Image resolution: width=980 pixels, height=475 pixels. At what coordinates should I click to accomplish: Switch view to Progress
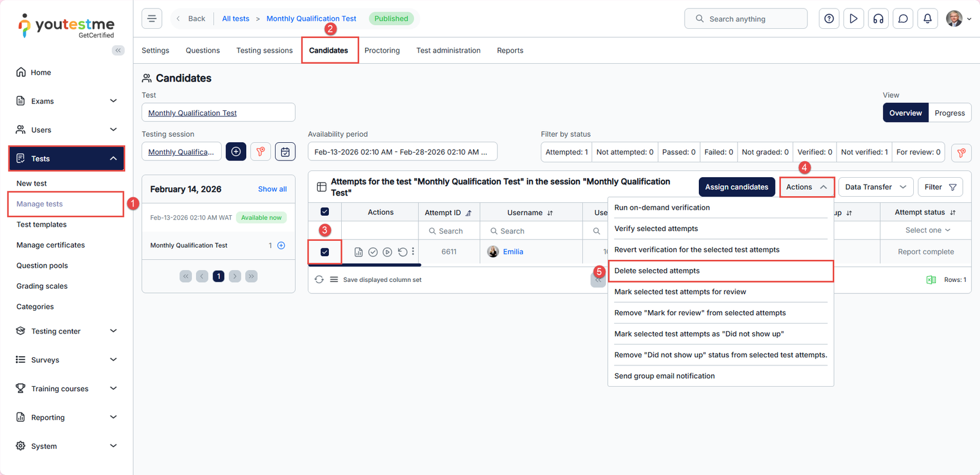949,113
